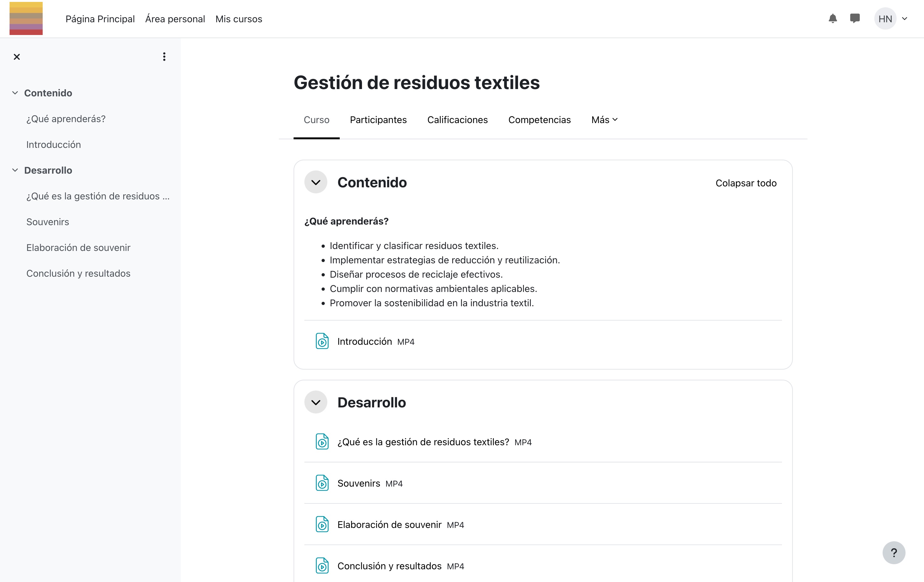Screen dimensions: 924x582
Task: Click the Elaboración de souvenir file icon
Action: coord(322,524)
